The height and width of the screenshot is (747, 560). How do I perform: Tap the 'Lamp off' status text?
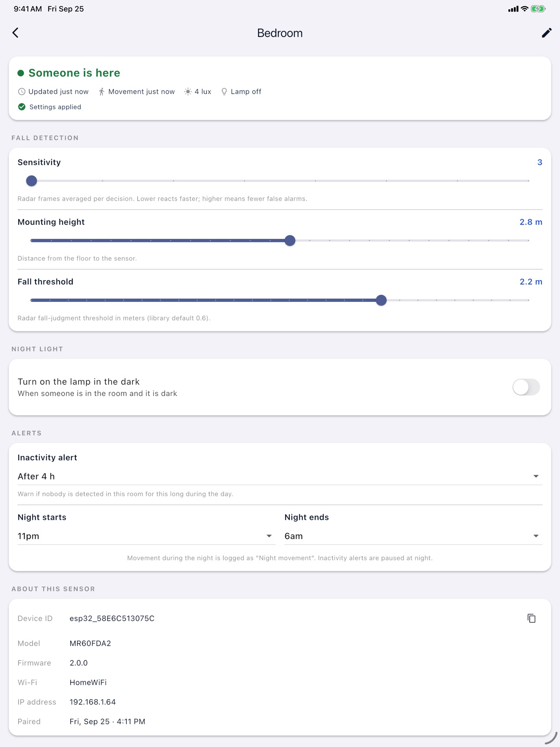pyautogui.click(x=246, y=92)
